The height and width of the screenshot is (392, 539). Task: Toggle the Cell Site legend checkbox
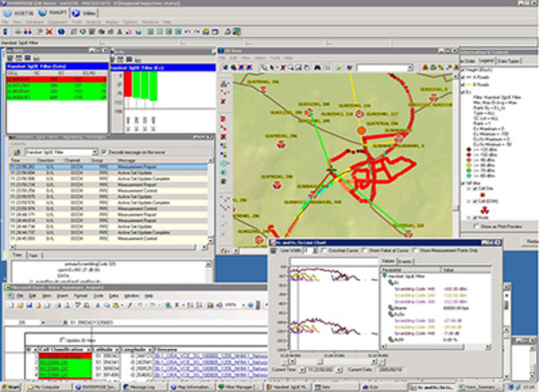point(475,188)
